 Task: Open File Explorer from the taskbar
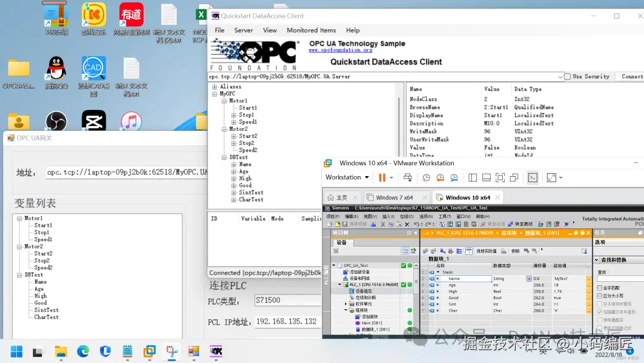pyautogui.click(x=61, y=352)
